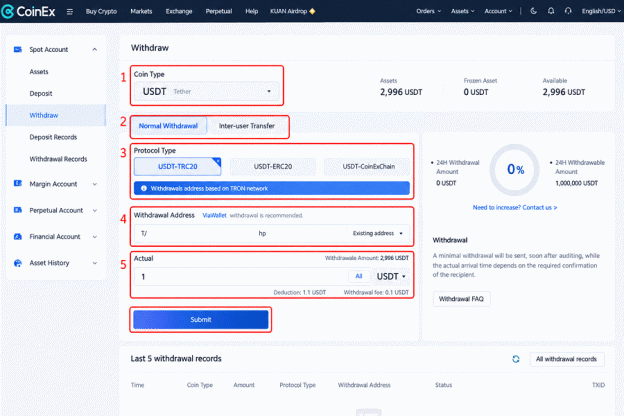
Task: Open the Help menu item
Action: tap(252, 11)
